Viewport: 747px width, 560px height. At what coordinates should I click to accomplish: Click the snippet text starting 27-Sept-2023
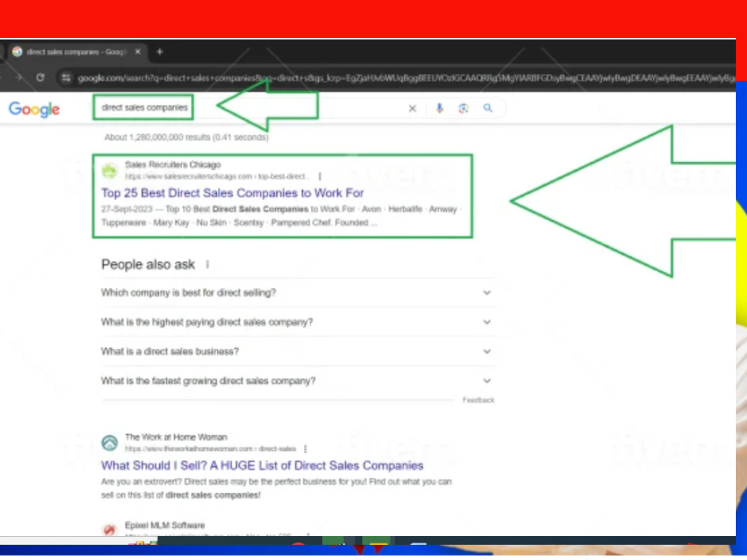click(280, 216)
